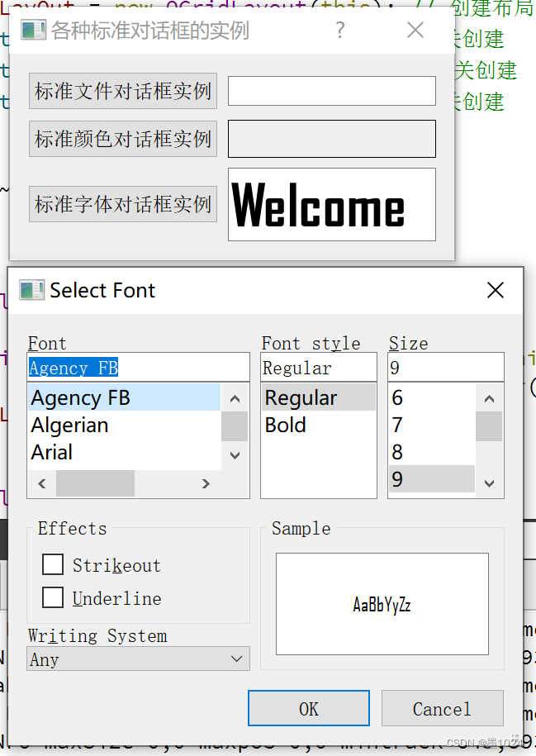Click font list scroll down arrow
The width and height of the screenshot is (536, 756).
click(x=235, y=455)
